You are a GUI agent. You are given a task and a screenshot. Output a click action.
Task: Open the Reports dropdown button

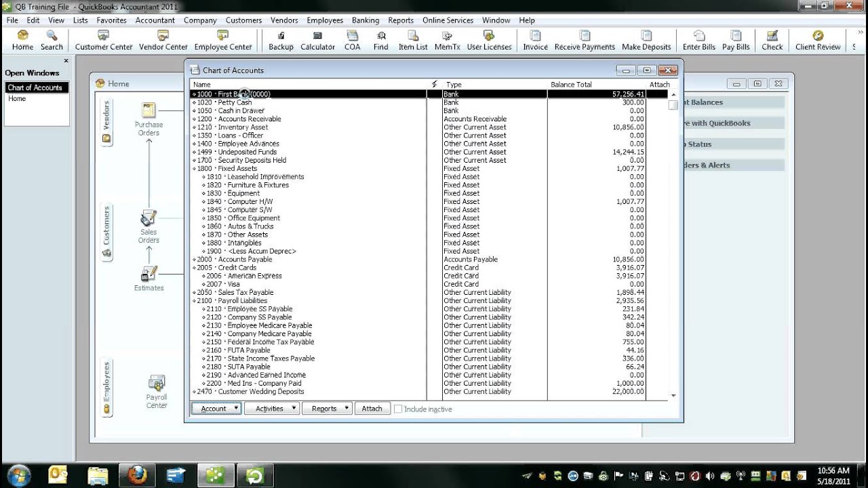point(327,409)
